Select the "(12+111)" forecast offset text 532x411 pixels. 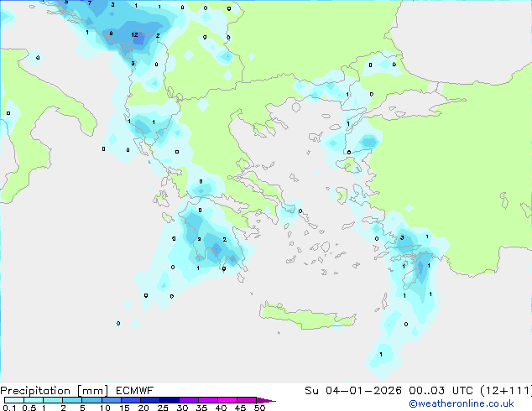505,391
